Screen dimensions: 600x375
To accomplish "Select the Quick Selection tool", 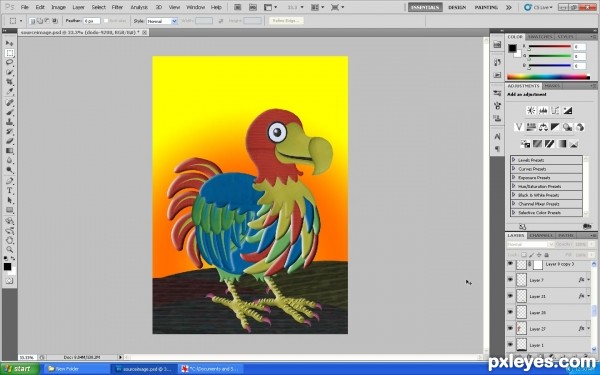I will pos(10,72).
